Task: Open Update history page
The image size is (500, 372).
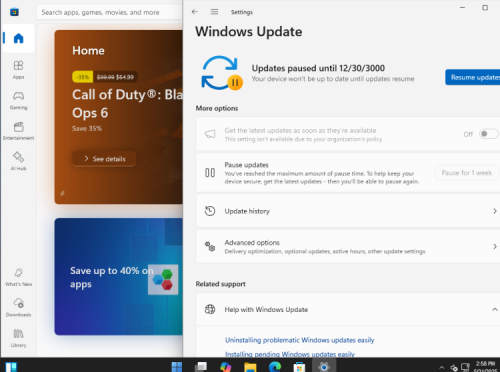Action: (348, 211)
